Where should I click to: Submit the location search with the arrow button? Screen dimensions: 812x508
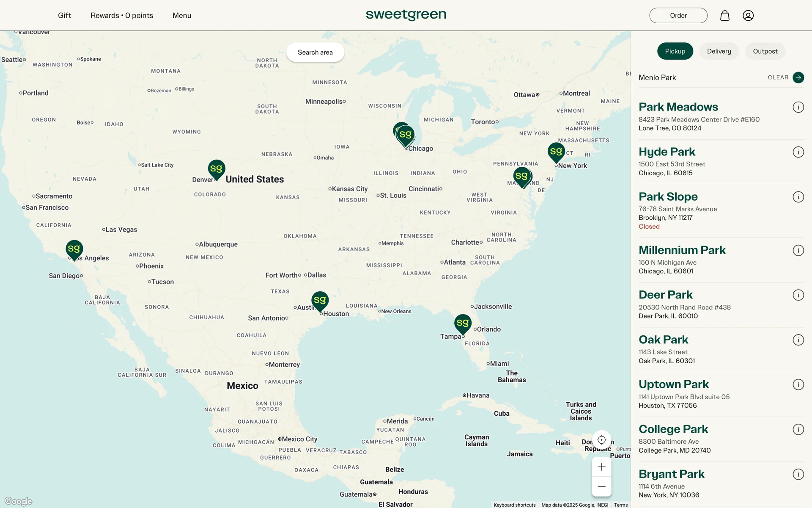point(798,77)
